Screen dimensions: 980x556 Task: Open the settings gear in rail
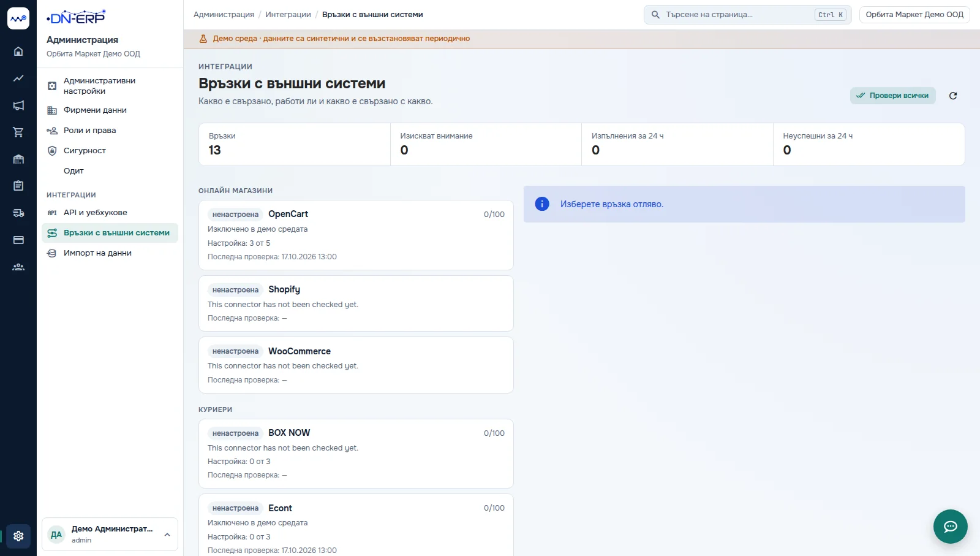pos(18,536)
